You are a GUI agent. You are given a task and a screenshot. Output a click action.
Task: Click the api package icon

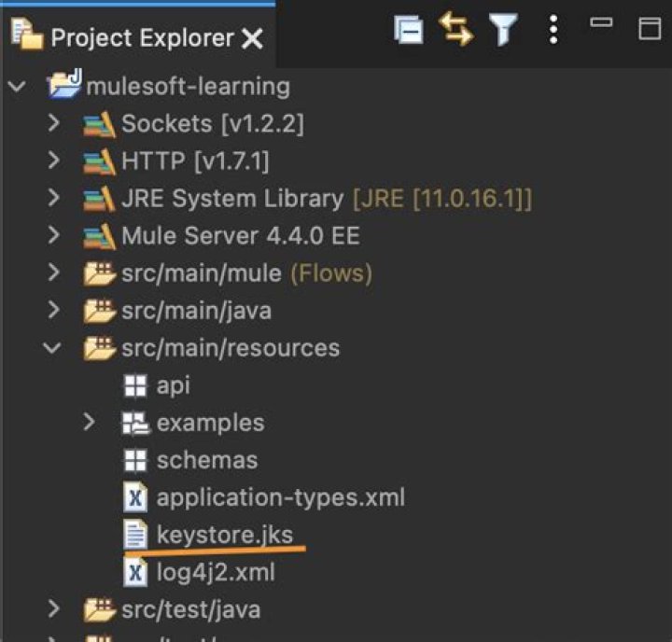coord(135,385)
